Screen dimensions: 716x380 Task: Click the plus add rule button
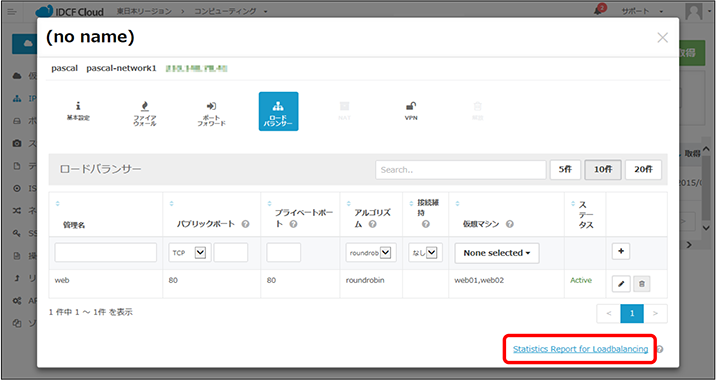point(621,251)
